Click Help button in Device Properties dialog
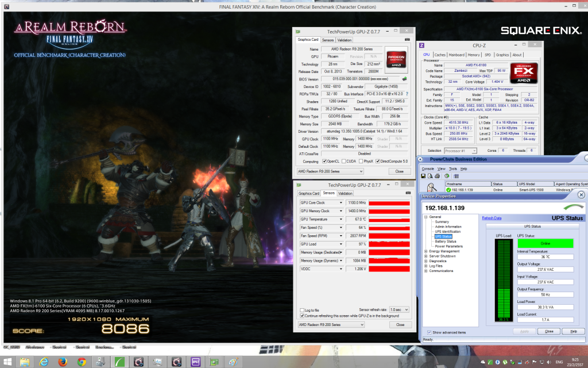Viewport: 588px width, 368px height. click(x=574, y=331)
